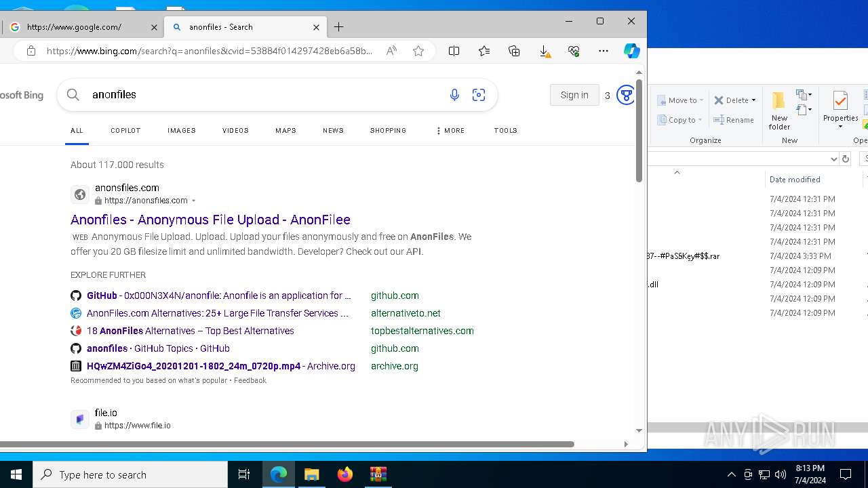The width and height of the screenshot is (868, 488).
Task: Open the MORE menu in Bing tabs
Action: click(x=450, y=130)
